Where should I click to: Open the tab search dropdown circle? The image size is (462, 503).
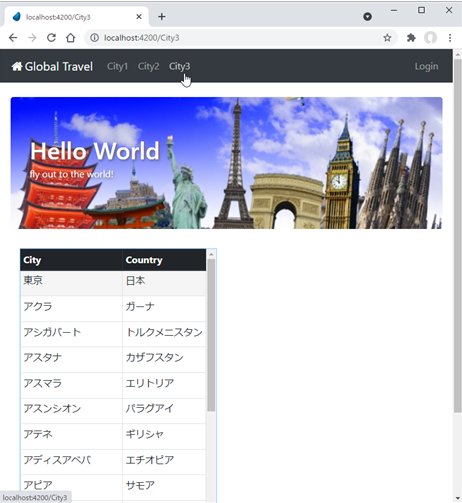[x=367, y=16]
